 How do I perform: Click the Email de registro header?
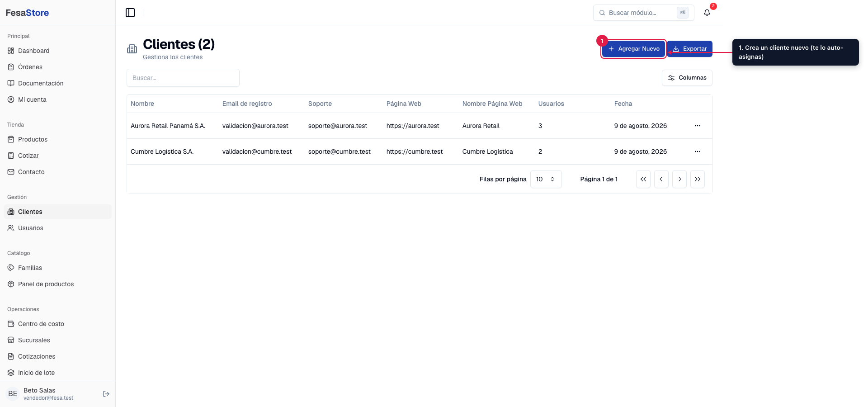[247, 104]
